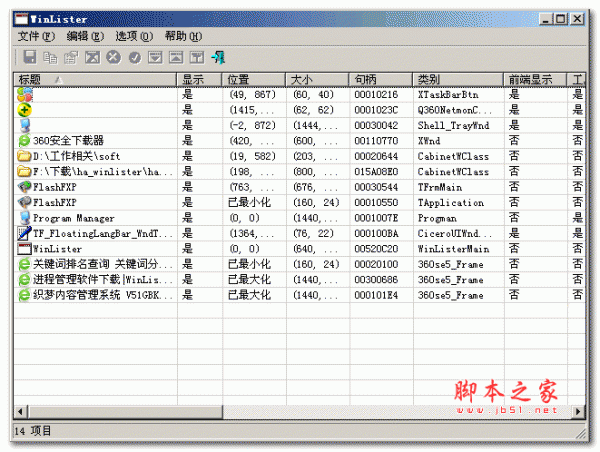The width and height of the screenshot is (600, 452).
Task: Click the horizontal scrollbar right arrow
Action: 578,412
